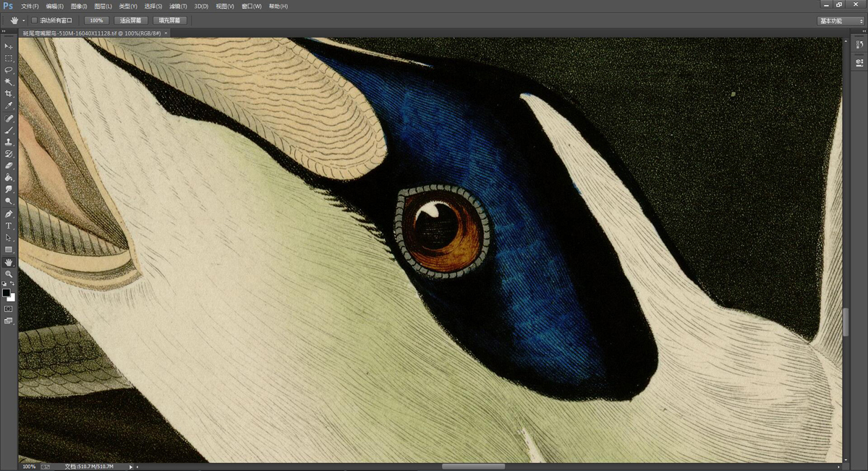868x471 pixels.
Task: Open the second collapsed panel icon on right dock
Action: coord(859,63)
